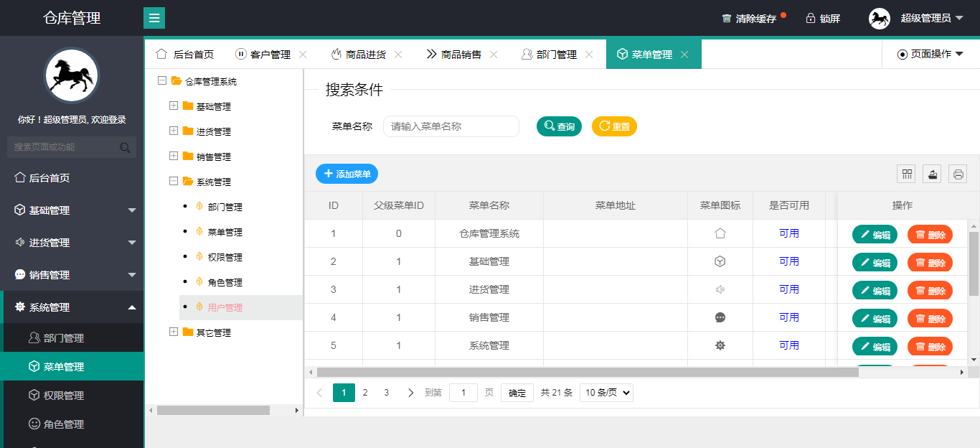
Task: Click the lock screen icon
Action: pos(811,19)
